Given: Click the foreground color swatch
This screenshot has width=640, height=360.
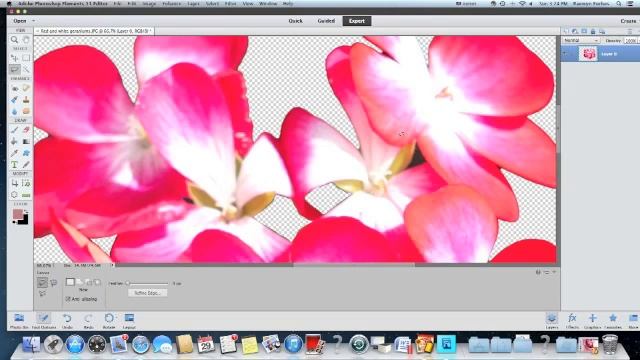Looking at the screenshot, I should click(x=17, y=214).
